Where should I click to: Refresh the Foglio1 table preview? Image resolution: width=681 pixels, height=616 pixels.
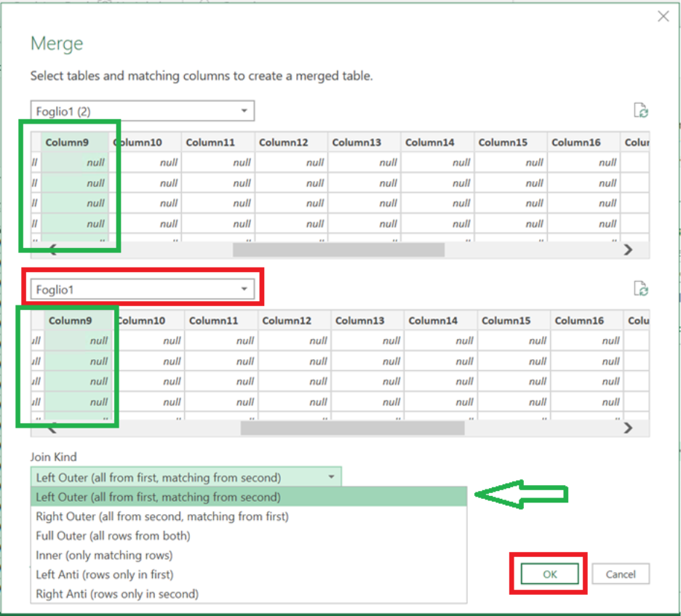(641, 287)
